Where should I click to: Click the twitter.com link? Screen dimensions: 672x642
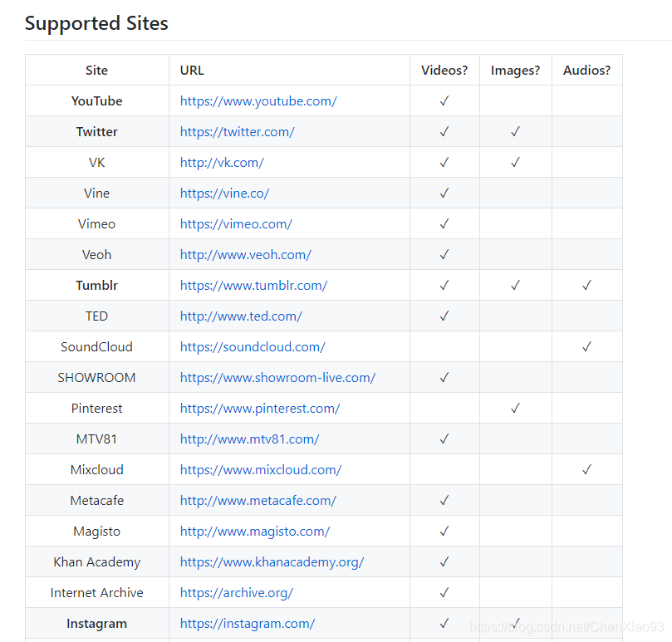237,132
